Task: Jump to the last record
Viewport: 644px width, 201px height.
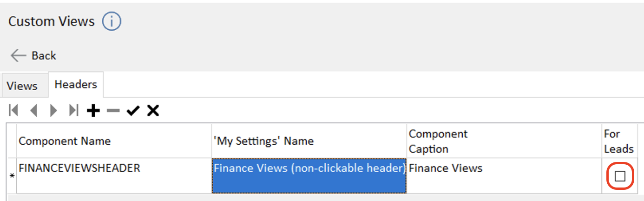Action: click(x=73, y=110)
